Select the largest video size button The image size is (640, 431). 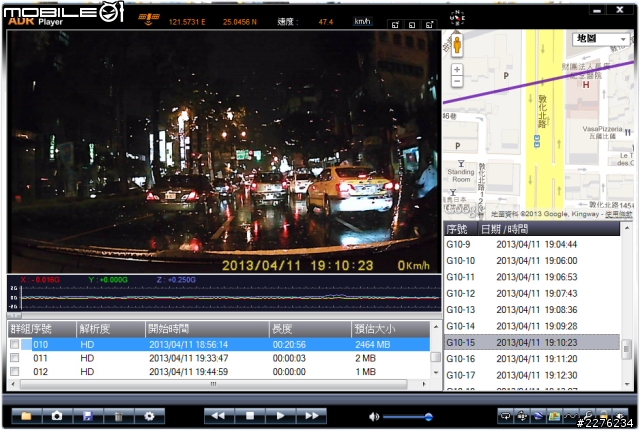(429, 25)
